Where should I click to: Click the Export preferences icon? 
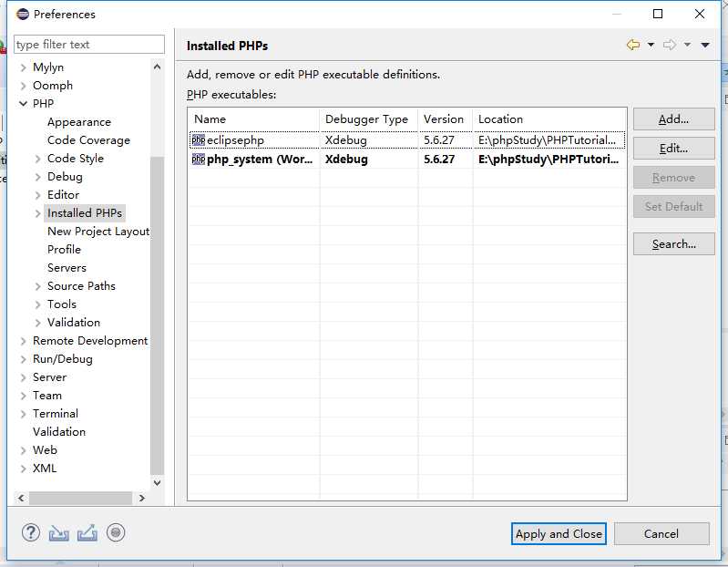(87, 533)
